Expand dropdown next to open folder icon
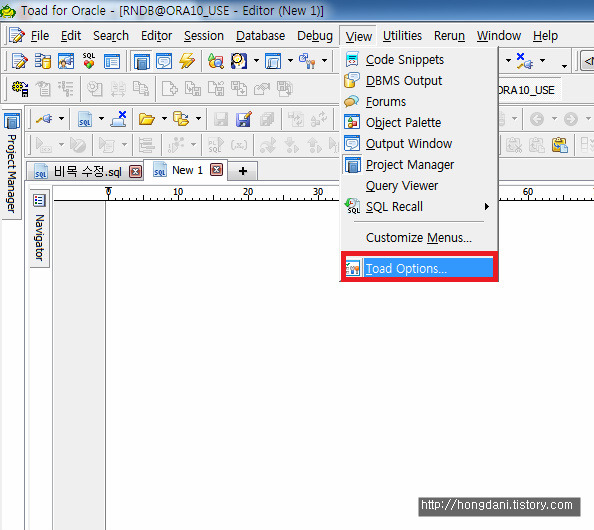The height and width of the screenshot is (530, 594). pyautogui.click(x=164, y=119)
